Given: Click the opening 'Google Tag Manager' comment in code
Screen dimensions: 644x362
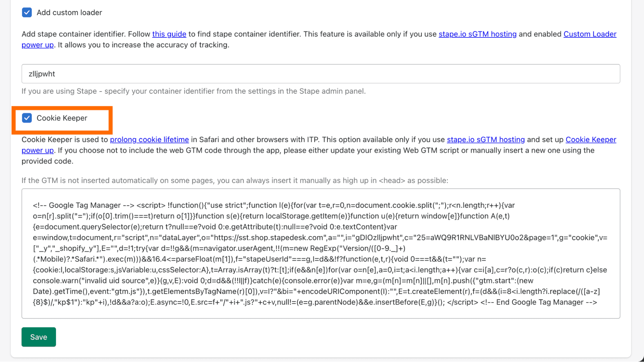Looking at the screenshot, I should [x=83, y=205].
